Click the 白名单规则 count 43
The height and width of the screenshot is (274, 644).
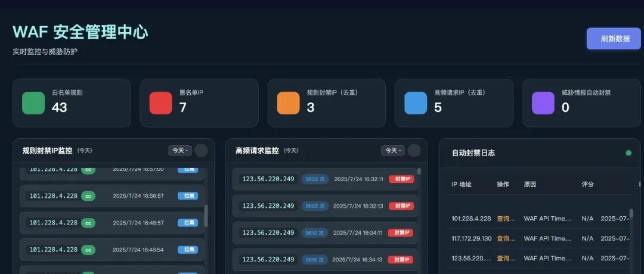click(60, 107)
